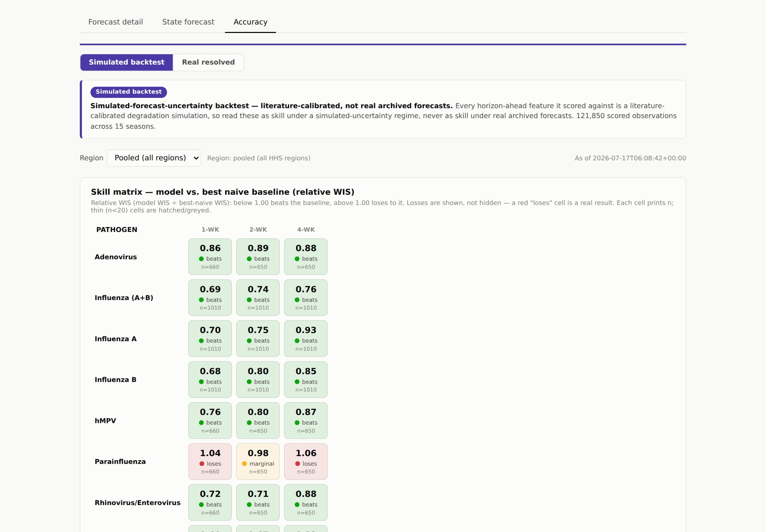Click the PATHOGEN column header

117,230
